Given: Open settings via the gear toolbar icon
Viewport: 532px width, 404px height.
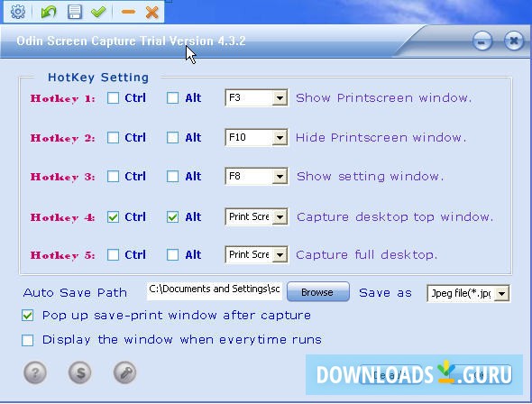Looking at the screenshot, I should coord(18,12).
